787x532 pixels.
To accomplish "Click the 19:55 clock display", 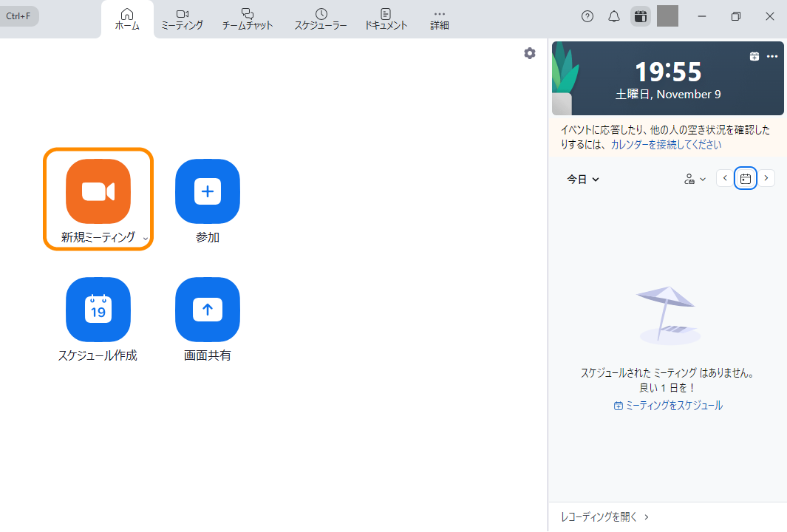I will (x=668, y=72).
